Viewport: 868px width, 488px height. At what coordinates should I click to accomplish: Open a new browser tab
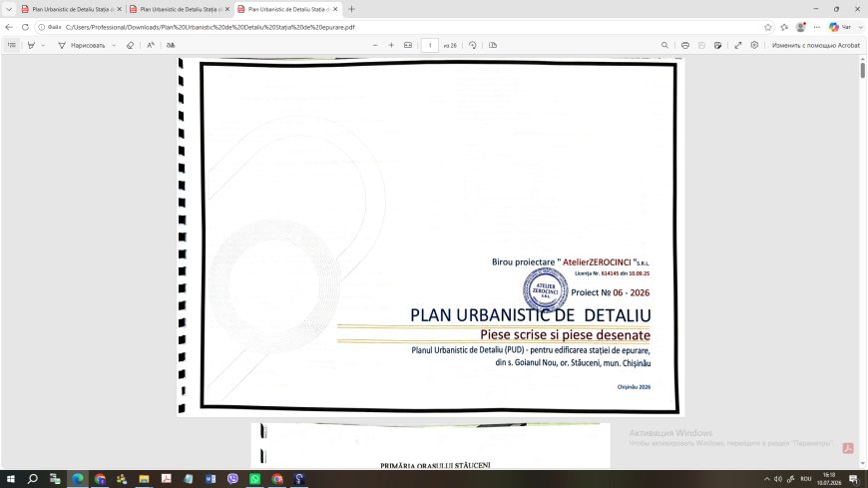point(351,9)
